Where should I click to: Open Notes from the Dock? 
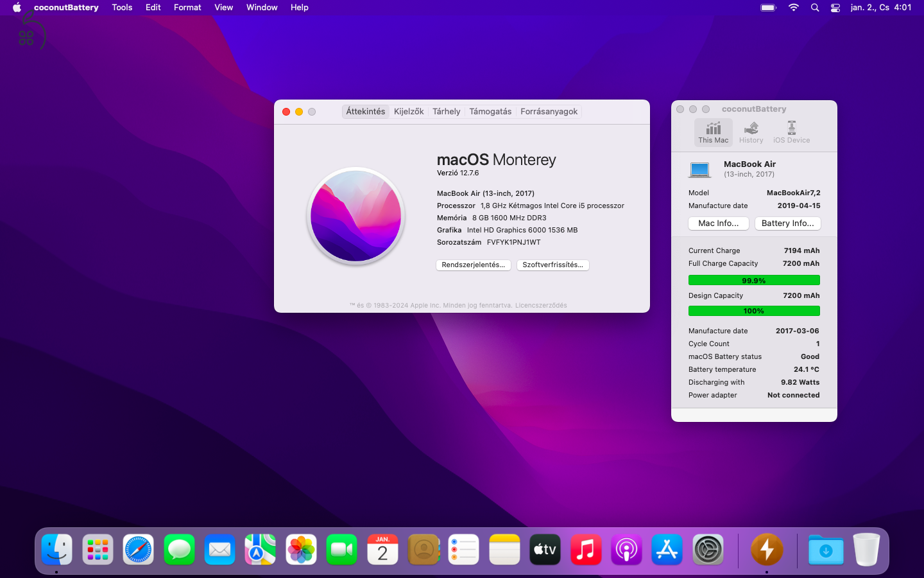[x=505, y=550]
